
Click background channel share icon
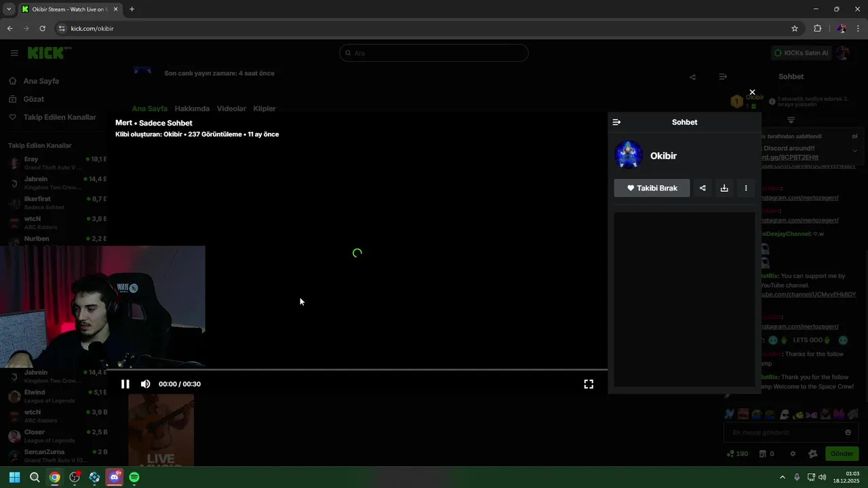pyautogui.click(x=692, y=77)
